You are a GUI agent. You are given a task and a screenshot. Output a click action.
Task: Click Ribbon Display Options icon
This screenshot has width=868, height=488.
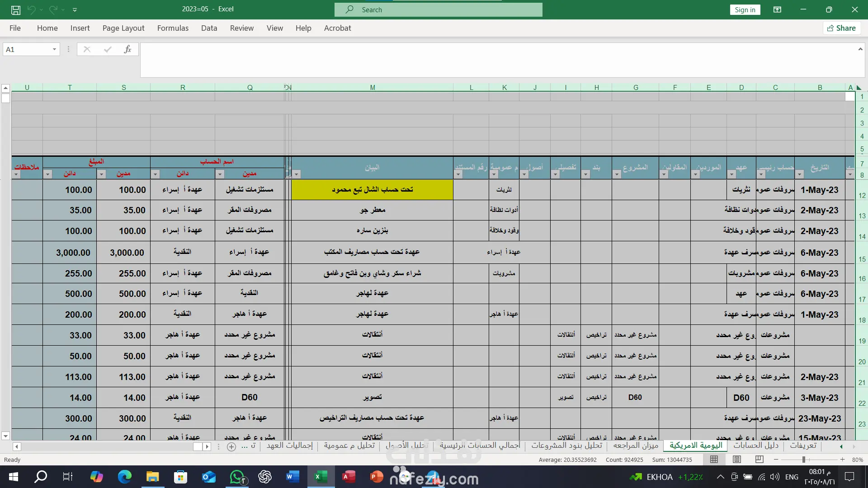[x=778, y=9]
